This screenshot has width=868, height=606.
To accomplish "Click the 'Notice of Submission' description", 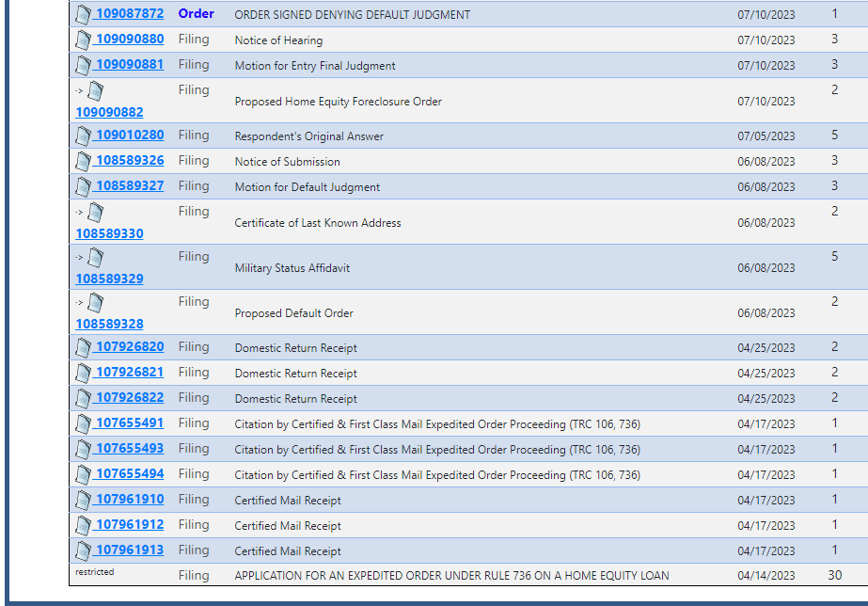I will point(288,162).
